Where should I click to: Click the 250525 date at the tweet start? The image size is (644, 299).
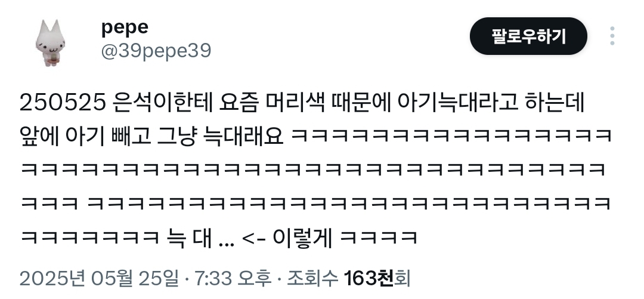click(x=63, y=104)
